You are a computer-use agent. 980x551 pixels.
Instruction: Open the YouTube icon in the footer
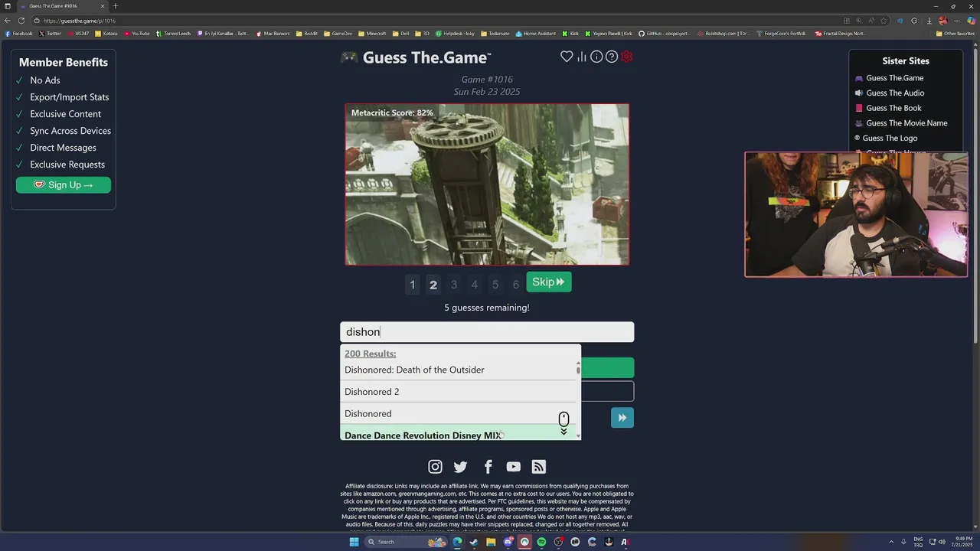click(513, 467)
